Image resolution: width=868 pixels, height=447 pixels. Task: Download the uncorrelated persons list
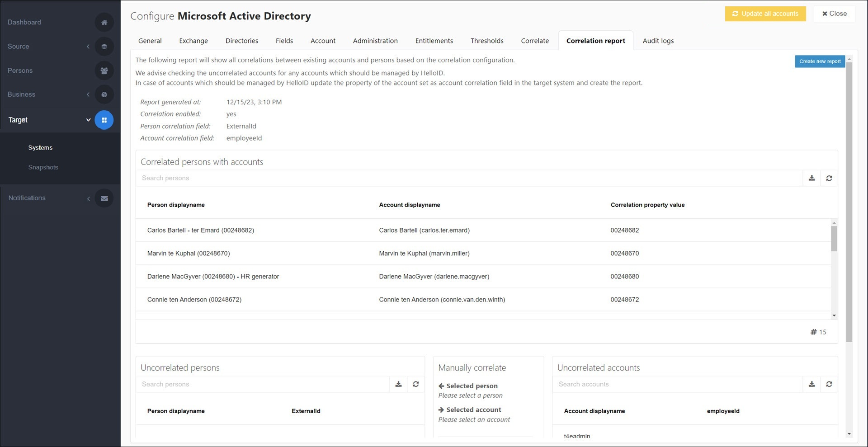[x=398, y=384]
